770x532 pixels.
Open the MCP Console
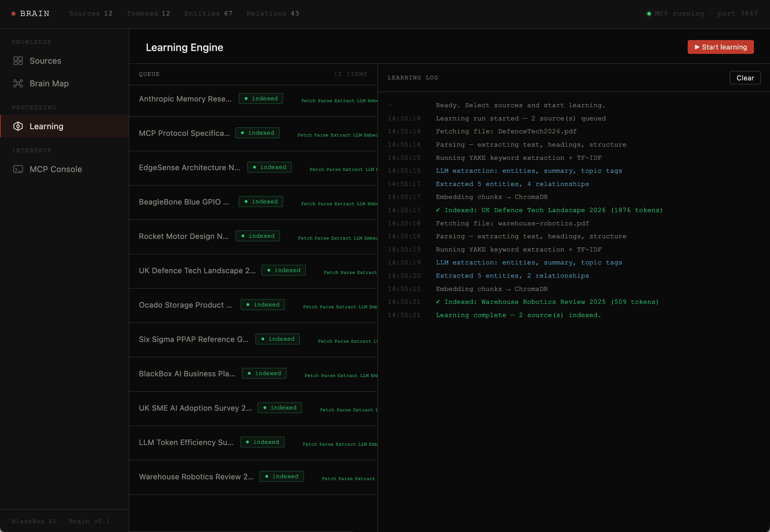coord(64,169)
